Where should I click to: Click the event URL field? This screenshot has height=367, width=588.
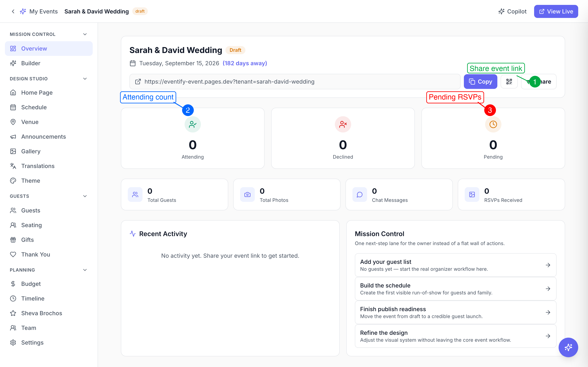point(294,82)
